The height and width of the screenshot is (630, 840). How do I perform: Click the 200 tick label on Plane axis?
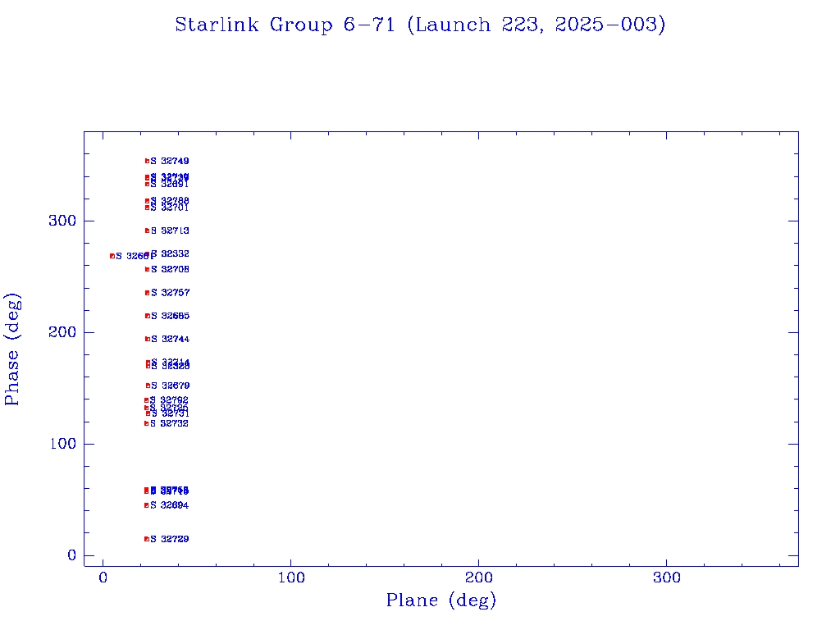point(478,577)
